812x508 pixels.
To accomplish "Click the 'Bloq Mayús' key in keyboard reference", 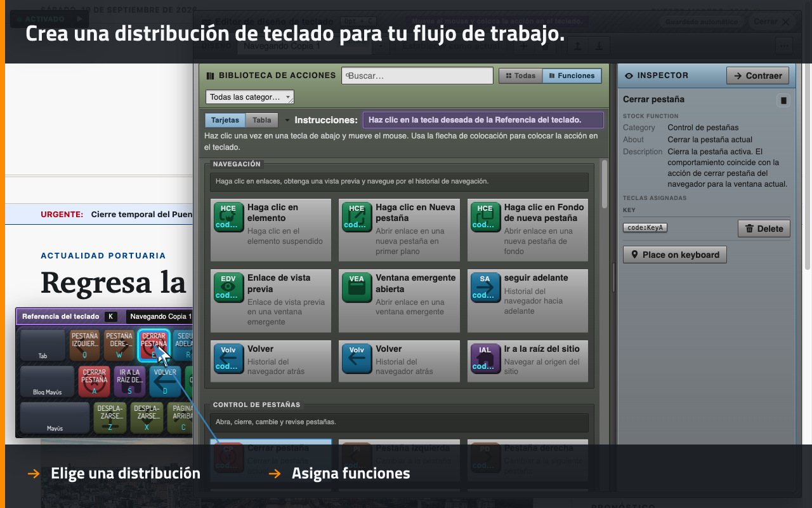I will tap(48, 382).
